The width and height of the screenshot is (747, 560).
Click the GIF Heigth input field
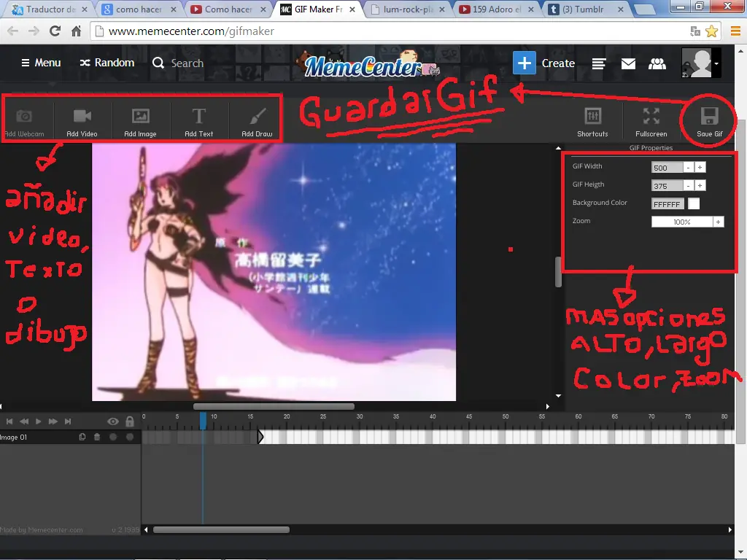click(x=667, y=185)
